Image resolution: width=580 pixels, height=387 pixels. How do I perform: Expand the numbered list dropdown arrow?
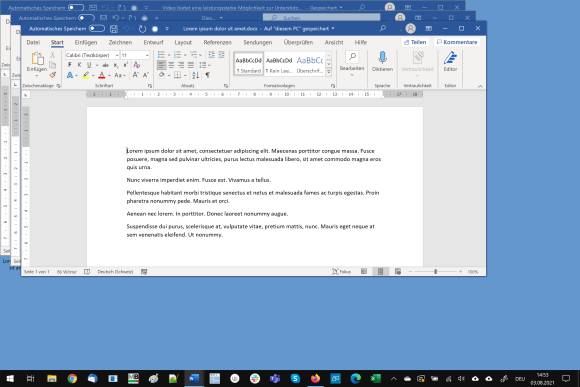[x=185, y=55]
